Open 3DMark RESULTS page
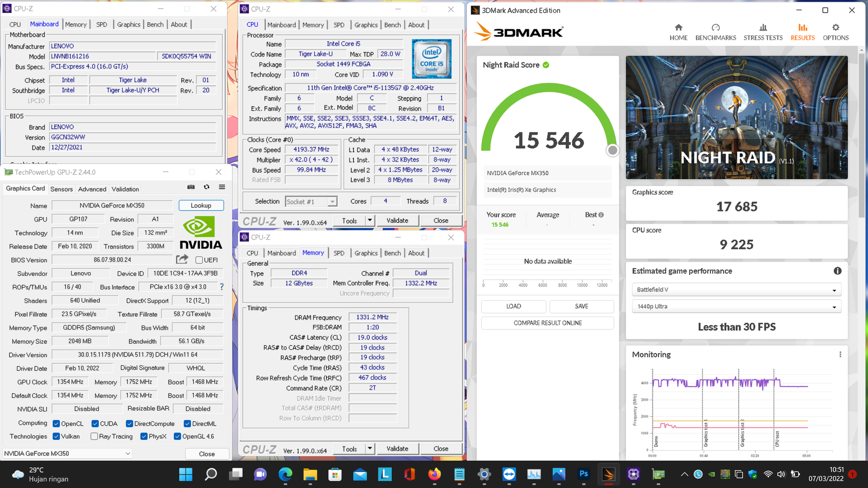 point(802,32)
